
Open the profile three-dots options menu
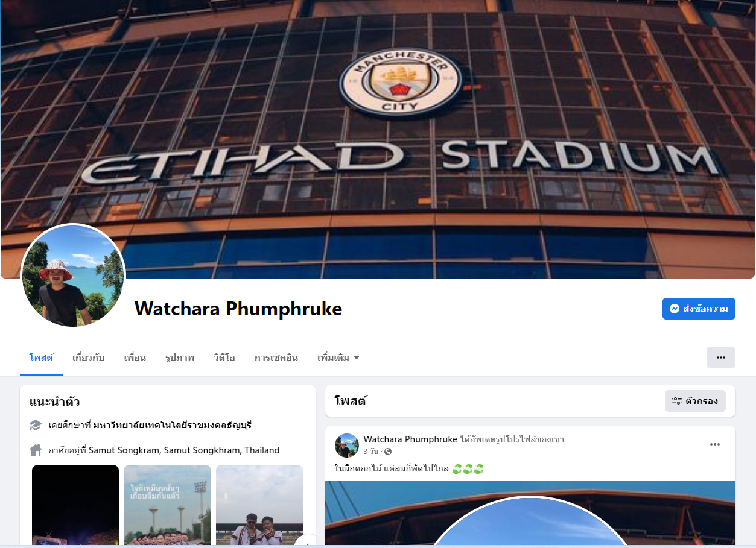(721, 357)
